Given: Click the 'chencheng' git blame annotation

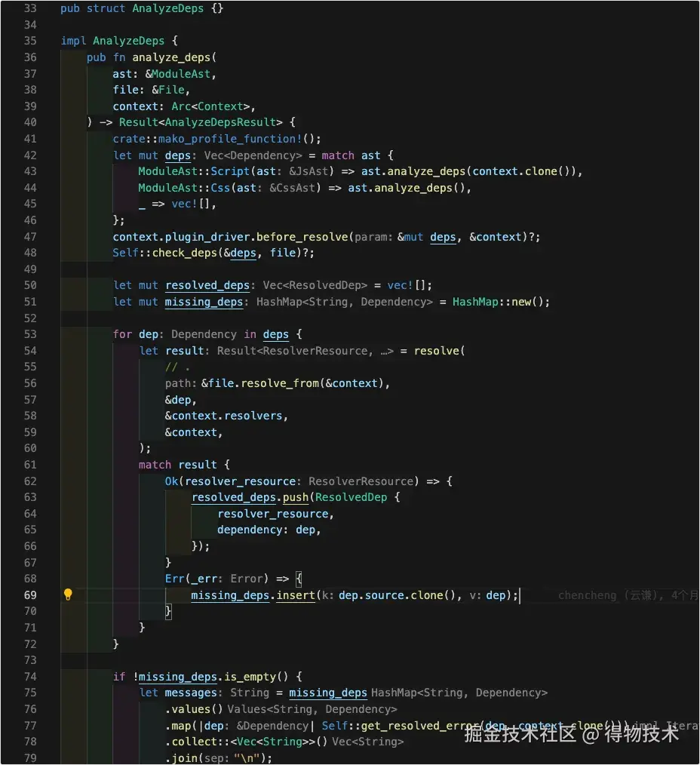Looking at the screenshot, I should coord(628,595).
